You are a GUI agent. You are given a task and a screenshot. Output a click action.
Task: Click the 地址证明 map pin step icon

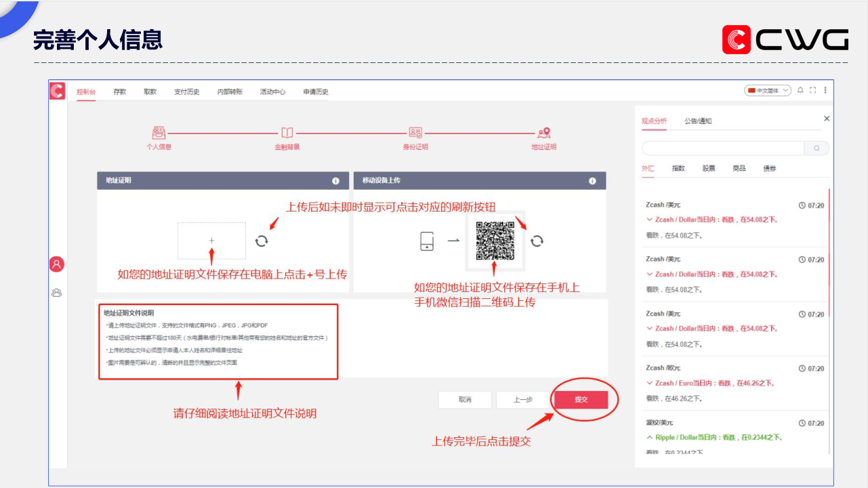544,133
